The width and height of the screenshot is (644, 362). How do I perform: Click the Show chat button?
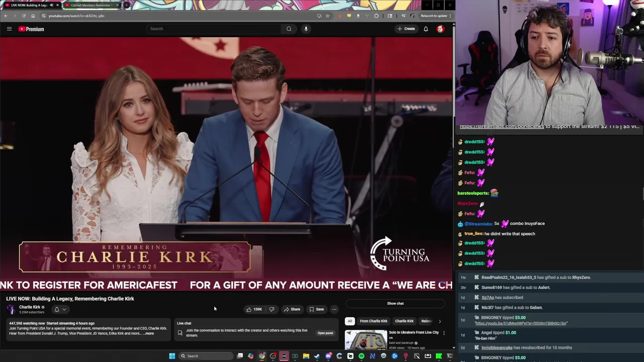(395, 303)
